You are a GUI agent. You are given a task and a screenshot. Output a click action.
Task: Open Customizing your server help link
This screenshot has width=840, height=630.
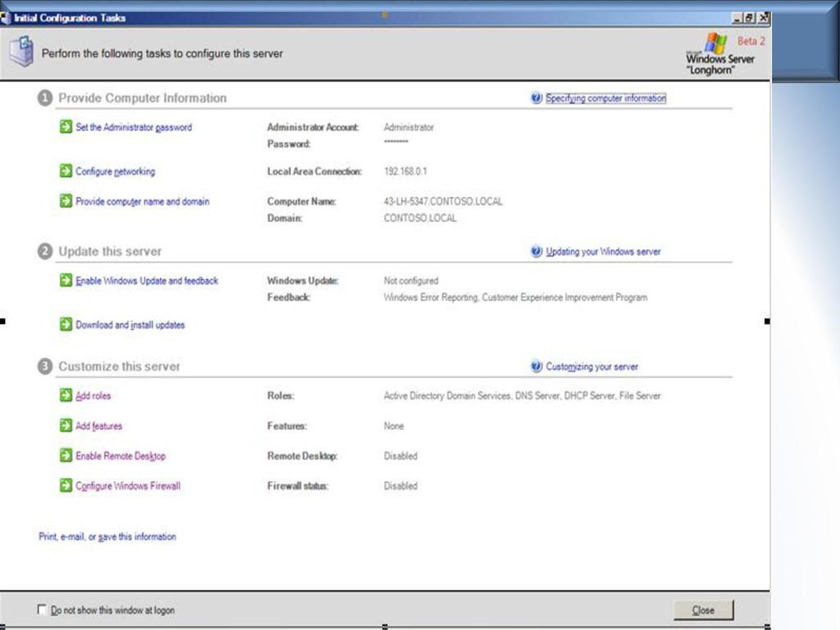click(x=592, y=367)
